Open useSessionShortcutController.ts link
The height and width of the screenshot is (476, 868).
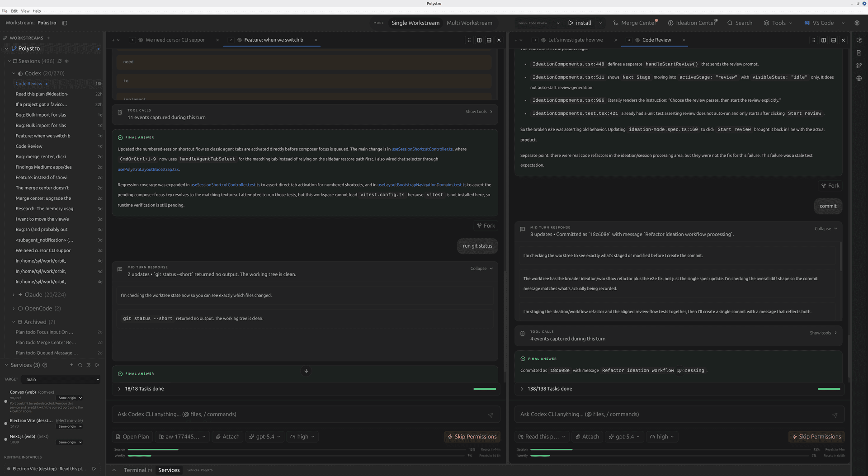click(x=422, y=149)
